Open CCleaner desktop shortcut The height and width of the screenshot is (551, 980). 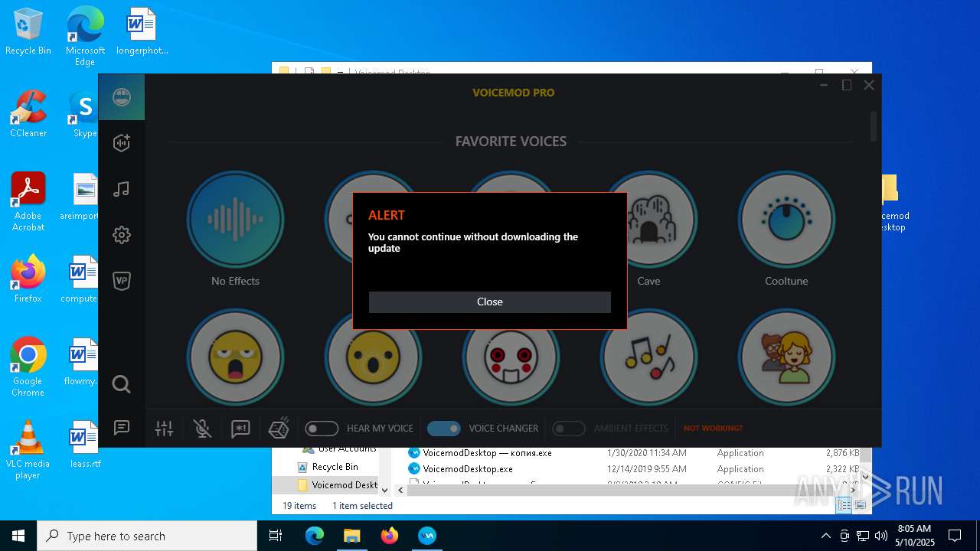tap(28, 113)
